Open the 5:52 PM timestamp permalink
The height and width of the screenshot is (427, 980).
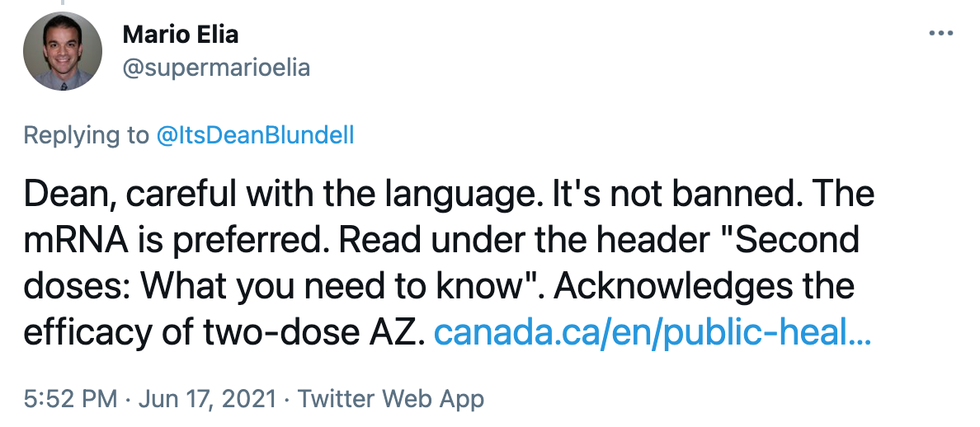click(70, 398)
